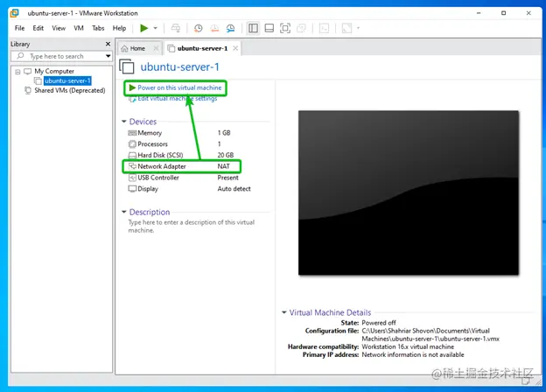Toggle the thumbnail bar view icon

[x=269, y=28]
